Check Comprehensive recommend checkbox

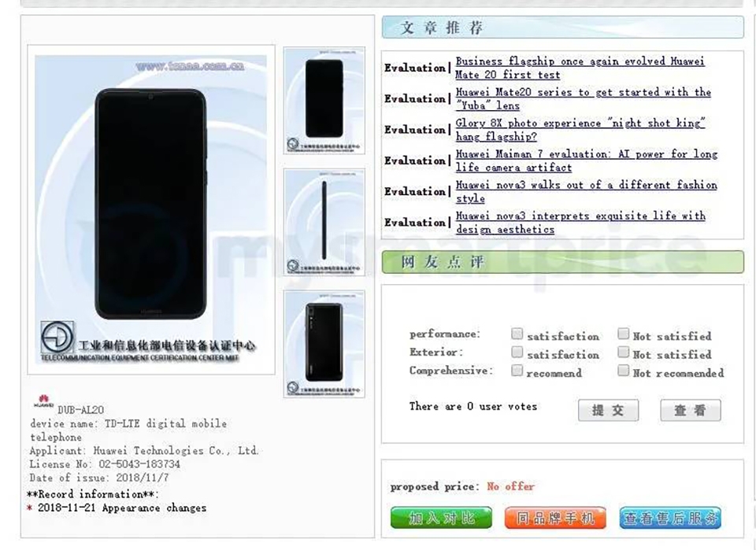(x=517, y=371)
